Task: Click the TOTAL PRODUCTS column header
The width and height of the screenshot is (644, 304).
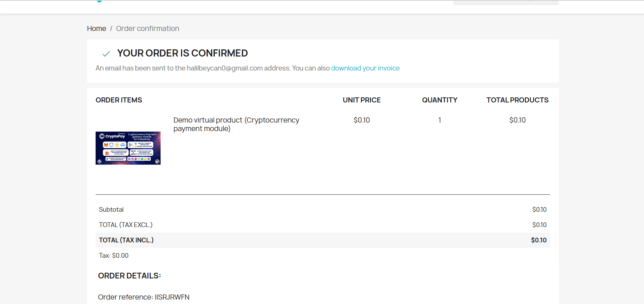Action: (x=517, y=100)
